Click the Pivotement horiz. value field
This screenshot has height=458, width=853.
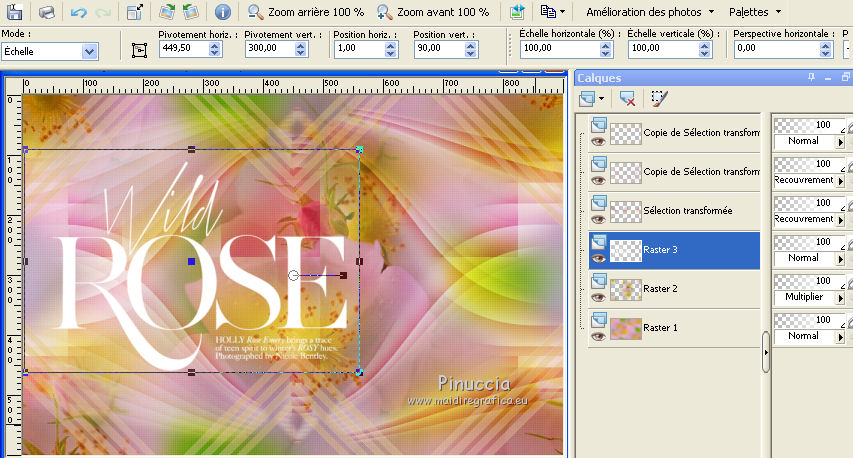tap(184, 48)
